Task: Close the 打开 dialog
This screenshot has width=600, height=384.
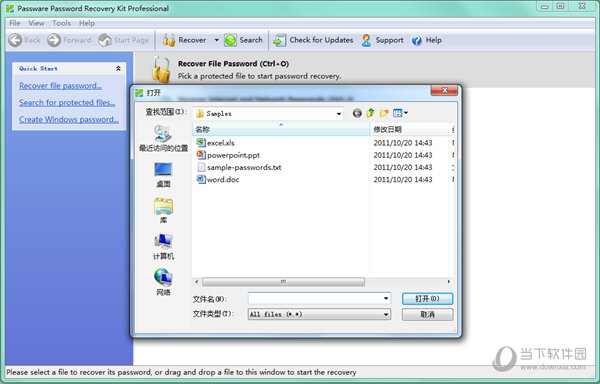Action: tap(444, 90)
